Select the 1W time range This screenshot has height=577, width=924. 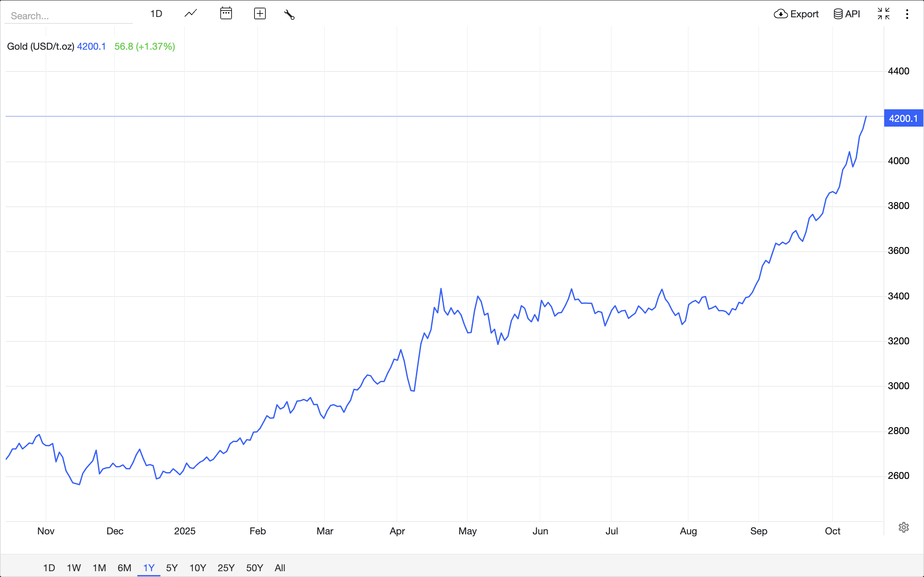coord(74,567)
